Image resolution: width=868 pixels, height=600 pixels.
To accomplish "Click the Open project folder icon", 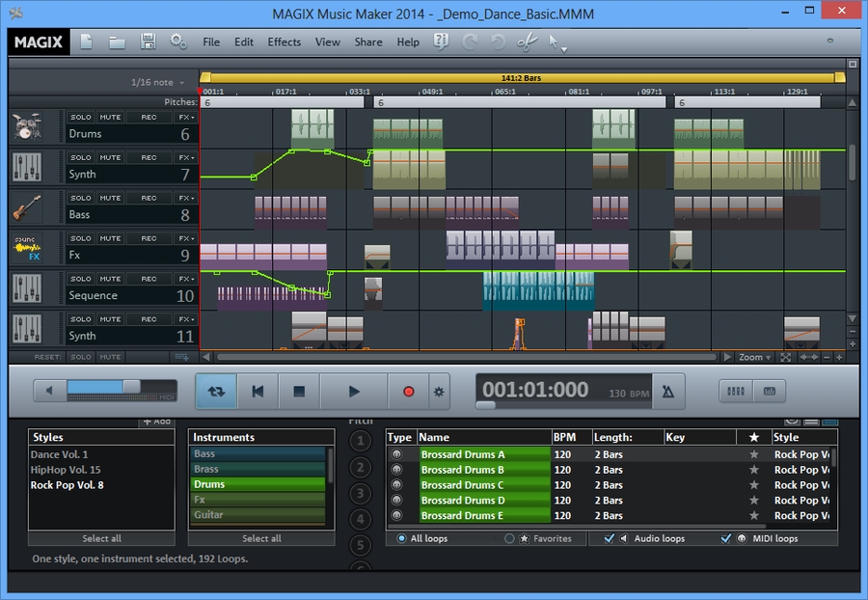I will click(116, 41).
